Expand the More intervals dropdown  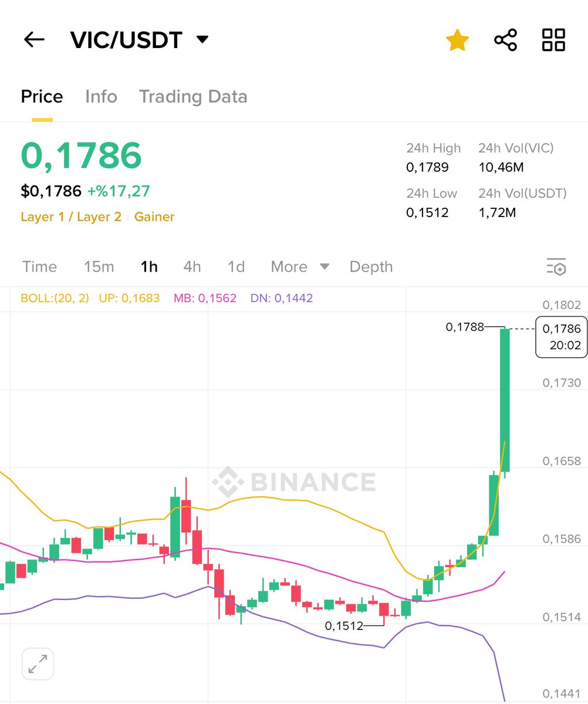(300, 267)
